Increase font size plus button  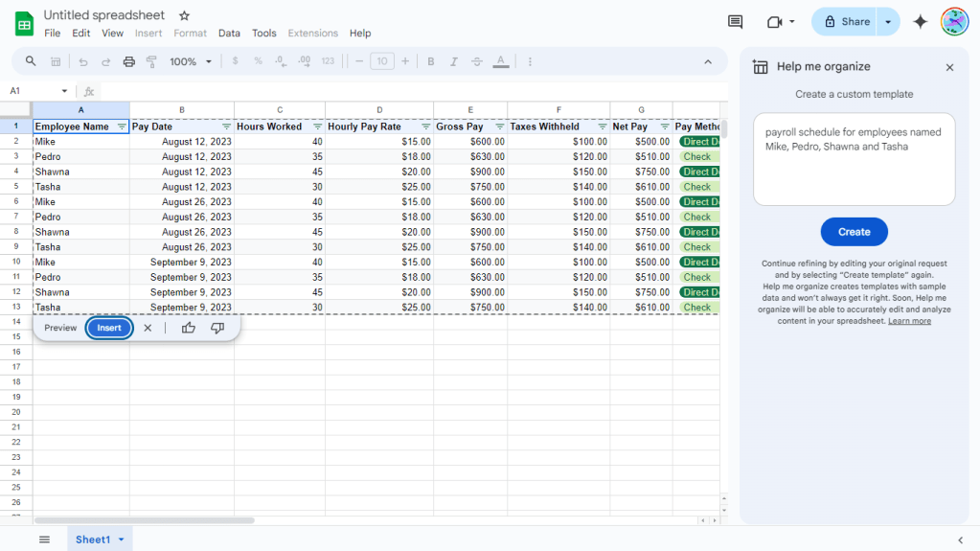coord(405,61)
